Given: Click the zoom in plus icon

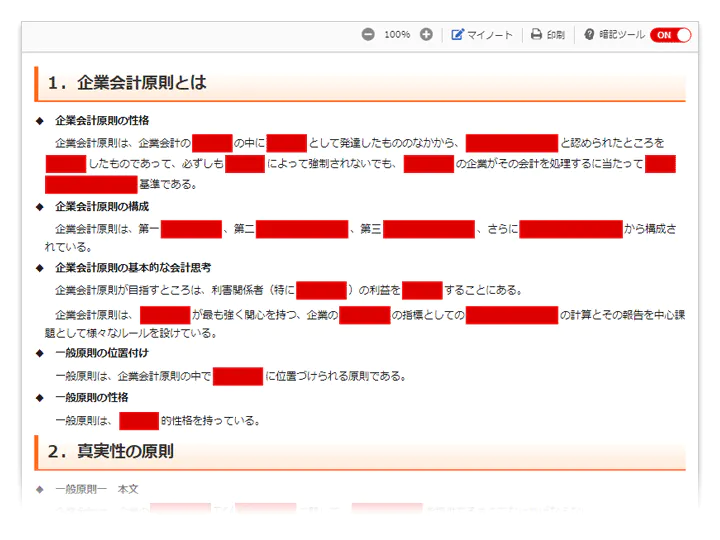Looking at the screenshot, I should point(426,35).
